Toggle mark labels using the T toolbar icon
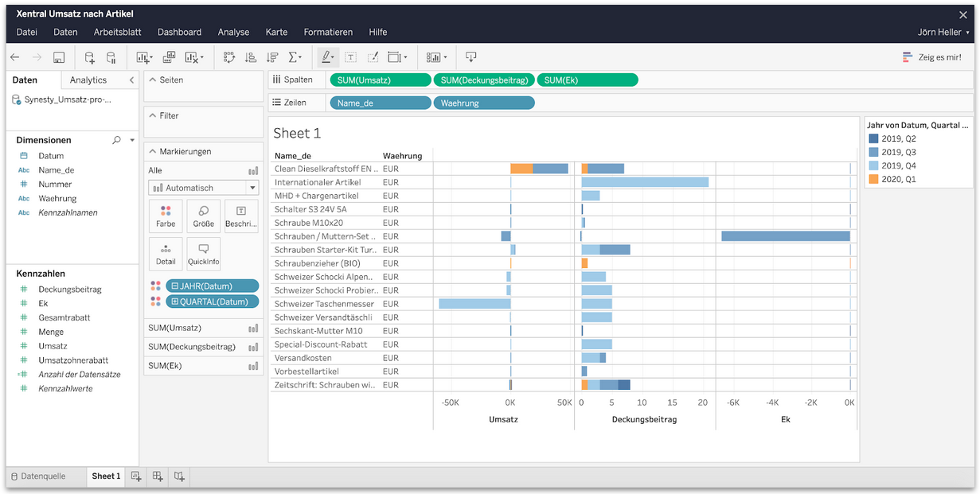 click(350, 57)
